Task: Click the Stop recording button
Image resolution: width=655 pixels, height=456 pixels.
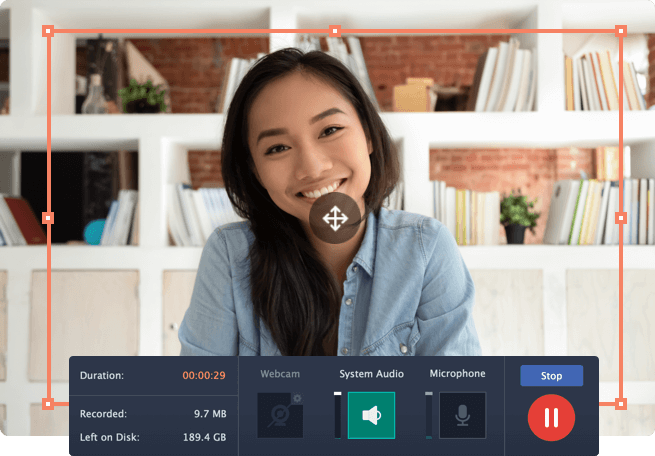Action: point(551,376)
